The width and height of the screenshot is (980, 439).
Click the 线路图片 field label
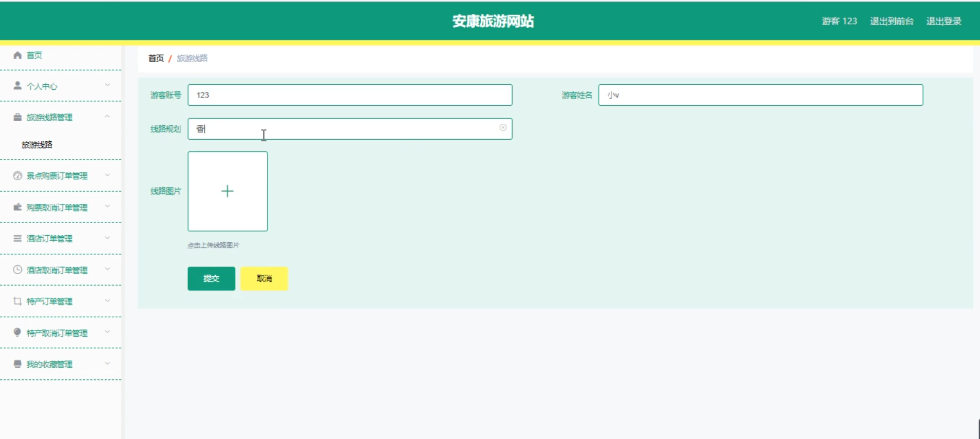(165, 191)
